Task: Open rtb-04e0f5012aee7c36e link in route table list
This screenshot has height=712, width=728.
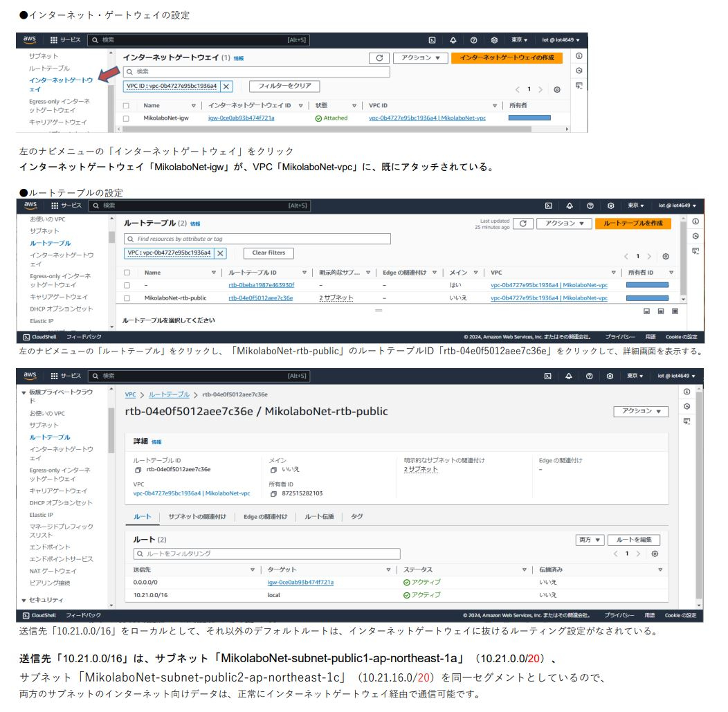Action: 260,298
